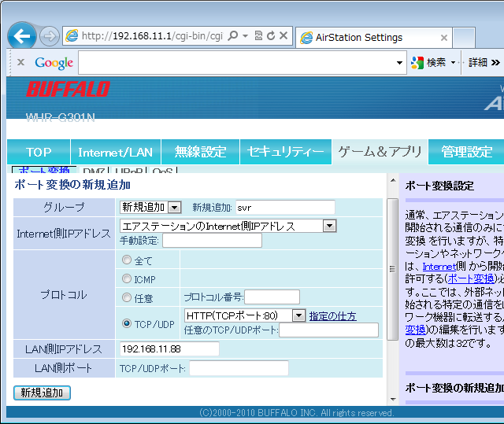
Task: Open the Internet/LAN tab
Action: click(x=116, y=152)
